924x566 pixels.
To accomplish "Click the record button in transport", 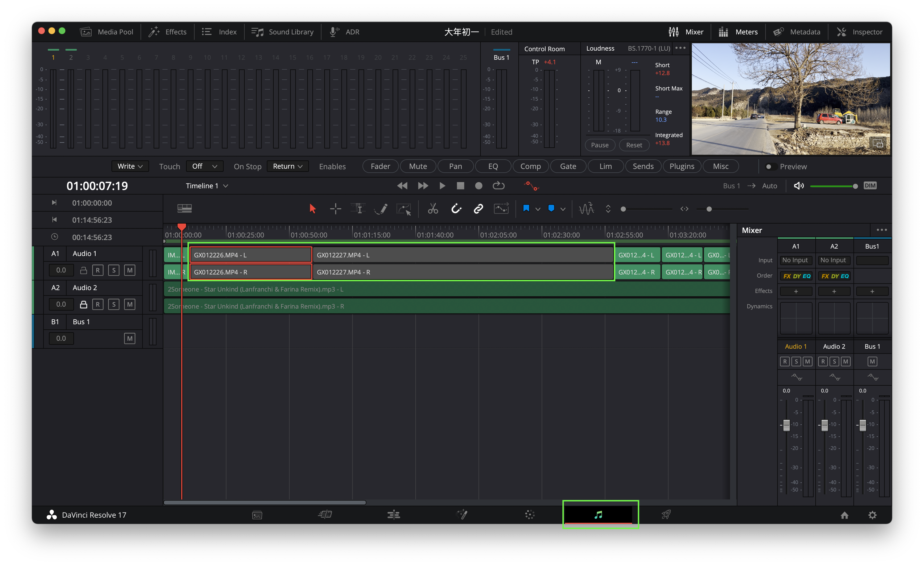I will [x=478, y=186].
